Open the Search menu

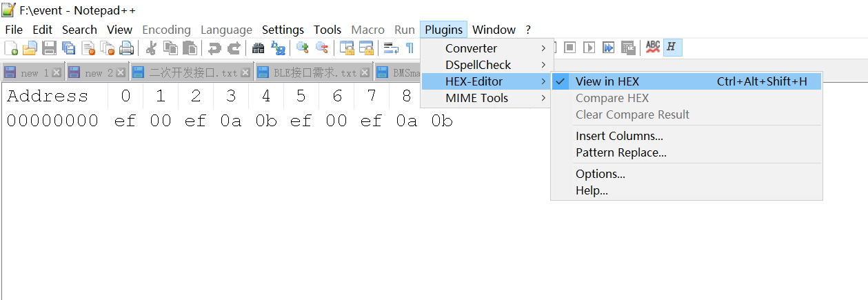pos(79,30)
